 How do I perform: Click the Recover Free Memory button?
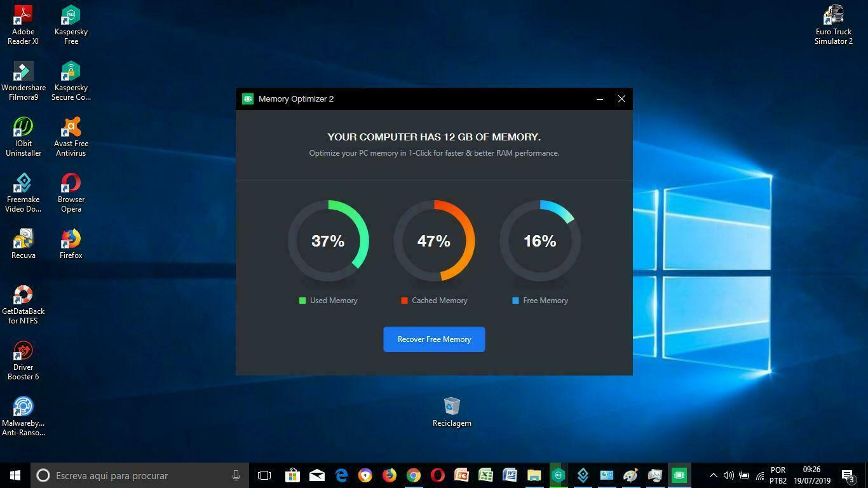434,339
